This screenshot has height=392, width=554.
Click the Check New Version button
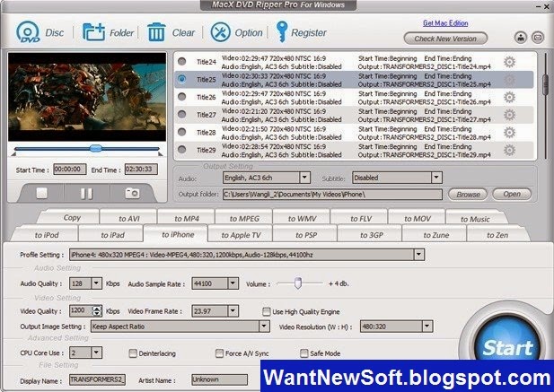[445, 39]
